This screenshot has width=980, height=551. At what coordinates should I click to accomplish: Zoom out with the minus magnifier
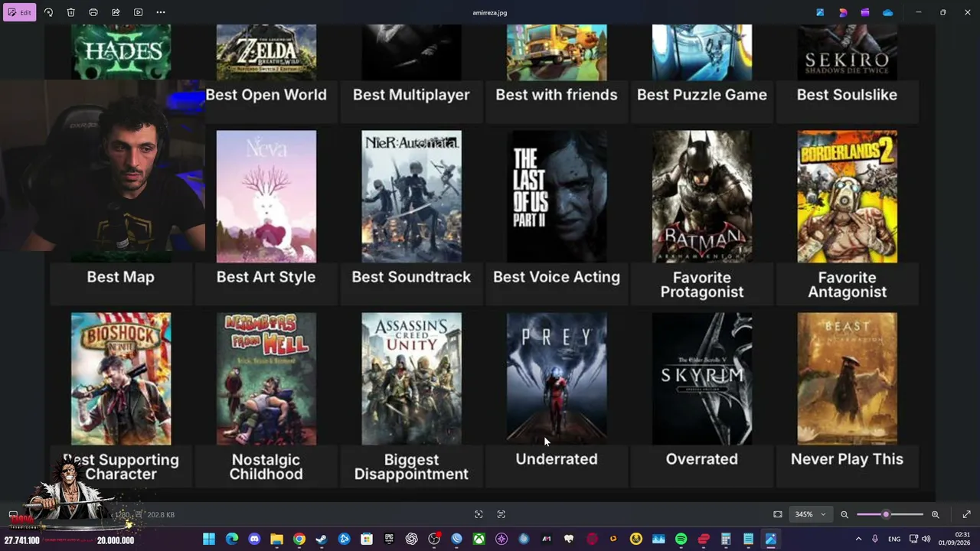[x=844, y=514]
